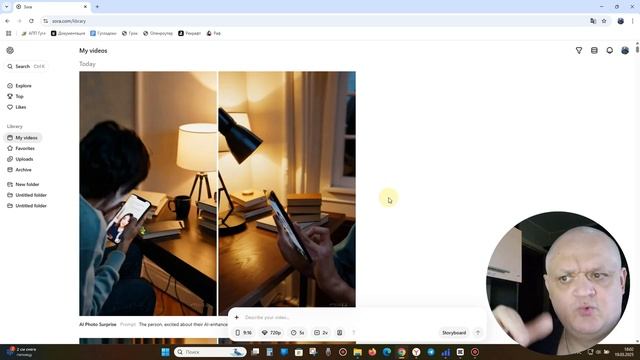Open Microsoft Edge from the taskbar
The image size is (640, 360).
[x=387, y=352]
